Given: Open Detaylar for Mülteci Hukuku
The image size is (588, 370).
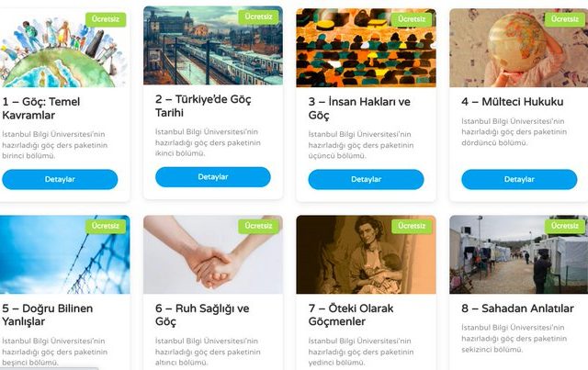Looking at the screenshot, I should pos(519,179).
